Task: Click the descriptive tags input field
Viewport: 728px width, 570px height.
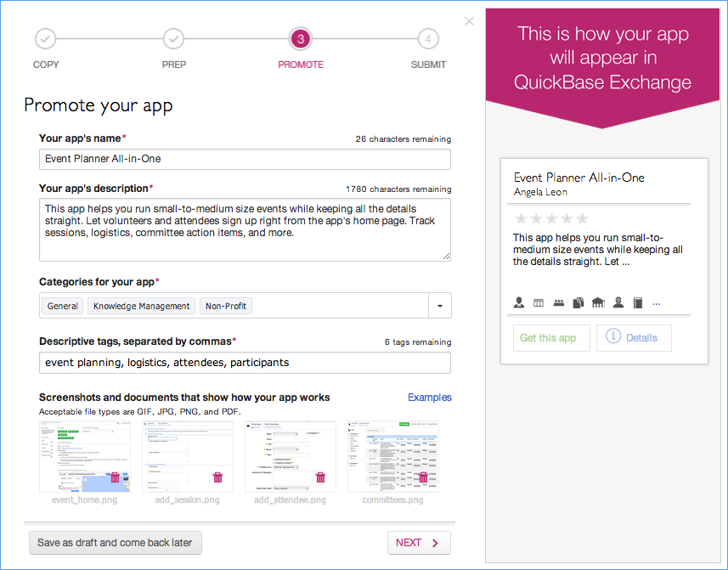Action: coord(245,363)
